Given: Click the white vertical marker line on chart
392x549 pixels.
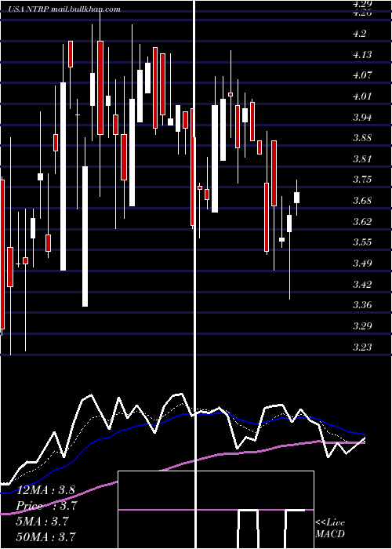Looking at the screenshot, I should click(194, 273).
